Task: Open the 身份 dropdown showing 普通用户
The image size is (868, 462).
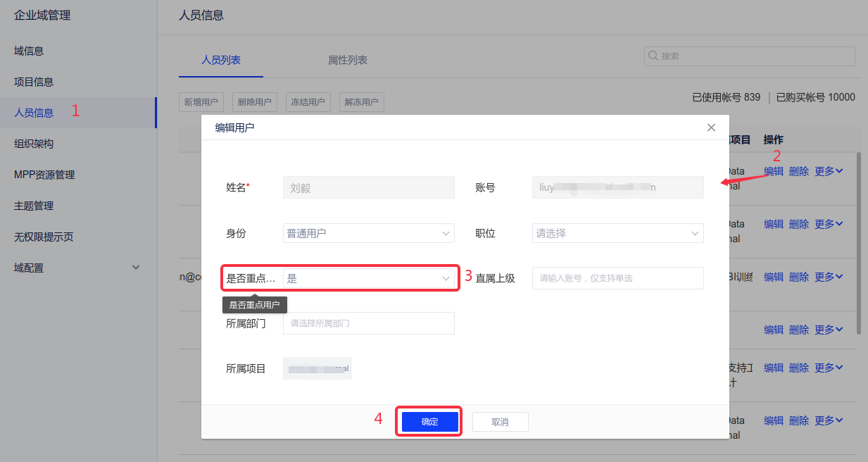Action: click(368, 233)
